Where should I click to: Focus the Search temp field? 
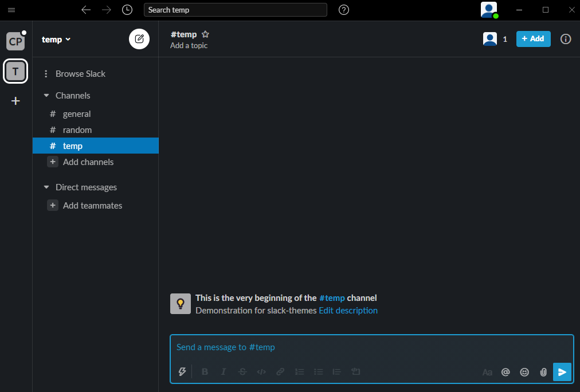tap(235, 10)
